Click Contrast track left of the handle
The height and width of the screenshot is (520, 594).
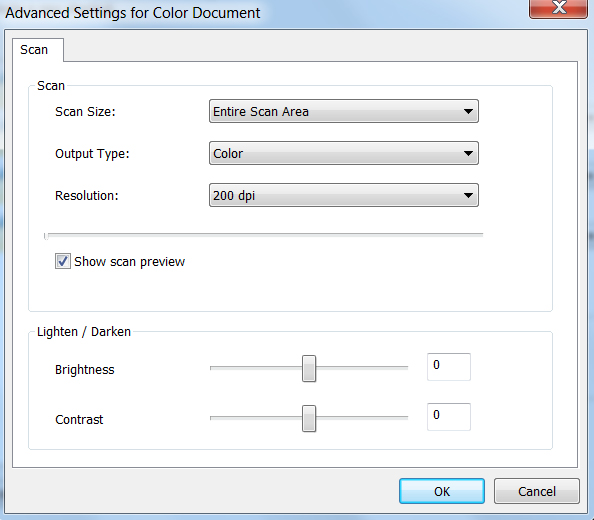[x=256, y=417]
